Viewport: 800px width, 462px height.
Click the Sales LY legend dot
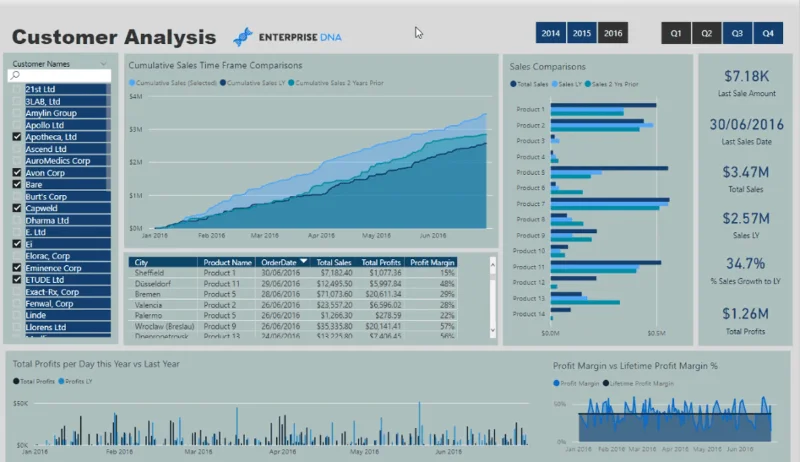(555, 84)
